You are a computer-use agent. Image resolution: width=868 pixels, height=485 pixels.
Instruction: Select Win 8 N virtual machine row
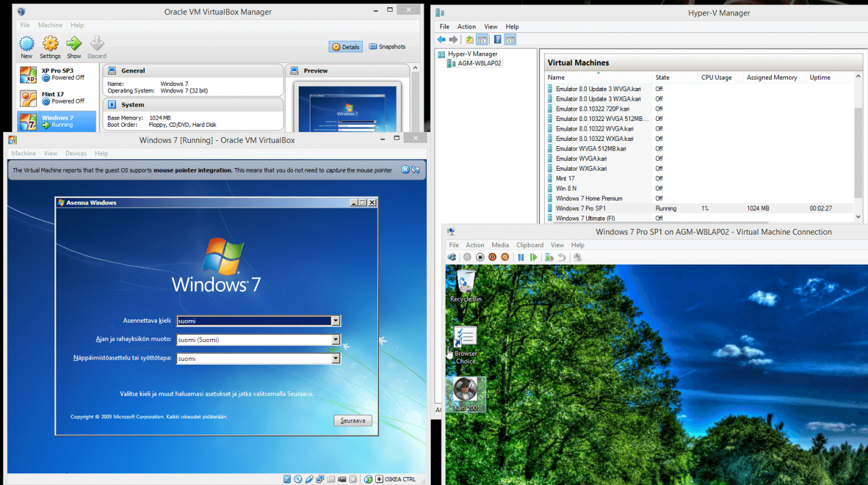click(x=700, y=188)
